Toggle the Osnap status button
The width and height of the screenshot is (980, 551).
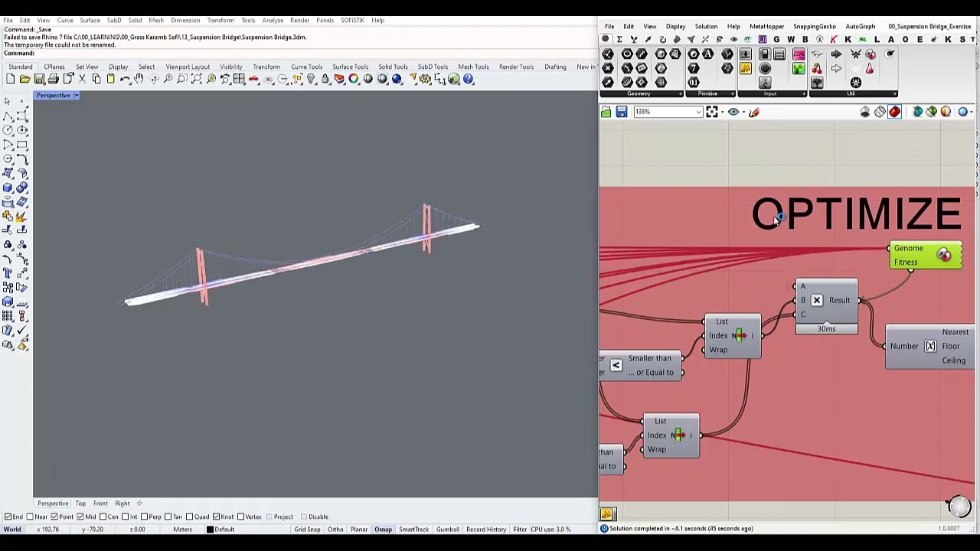[383, 530]
